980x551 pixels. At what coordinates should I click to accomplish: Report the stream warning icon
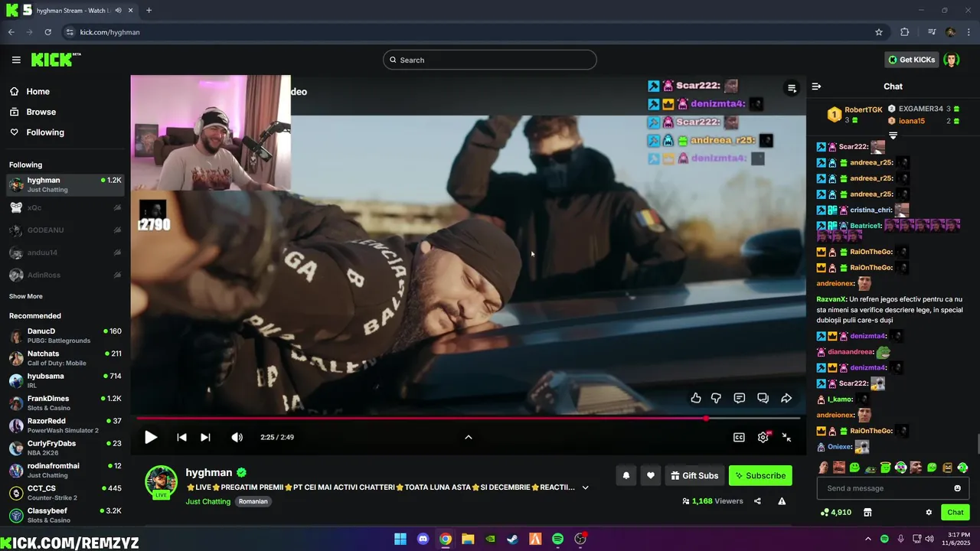782,501
